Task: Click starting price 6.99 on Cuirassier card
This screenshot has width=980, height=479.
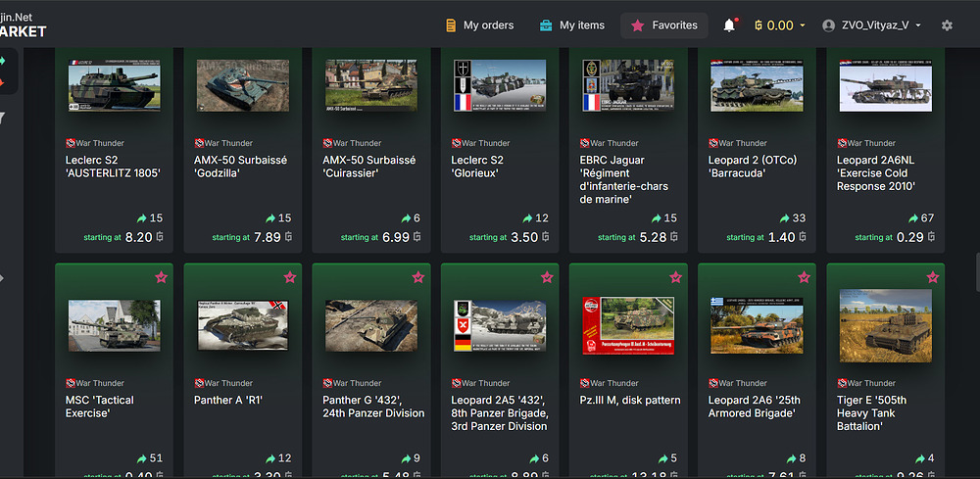Action: coord(396,237)
